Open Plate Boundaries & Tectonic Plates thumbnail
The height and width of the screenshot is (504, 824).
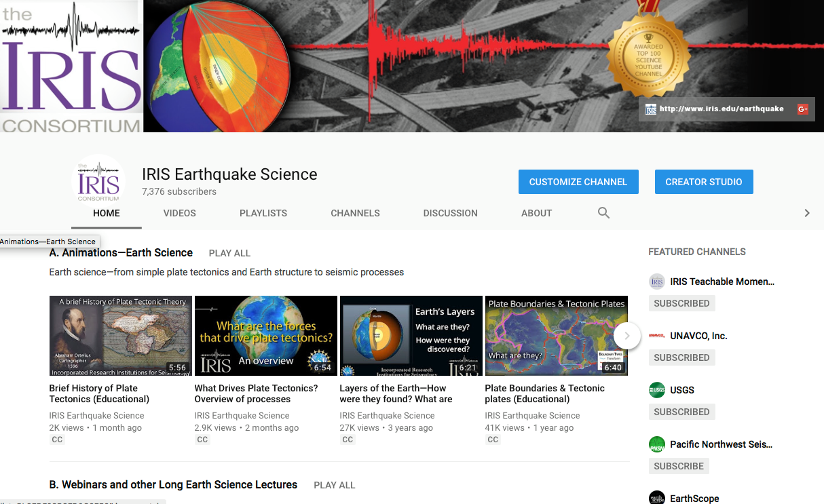point(557,336)
